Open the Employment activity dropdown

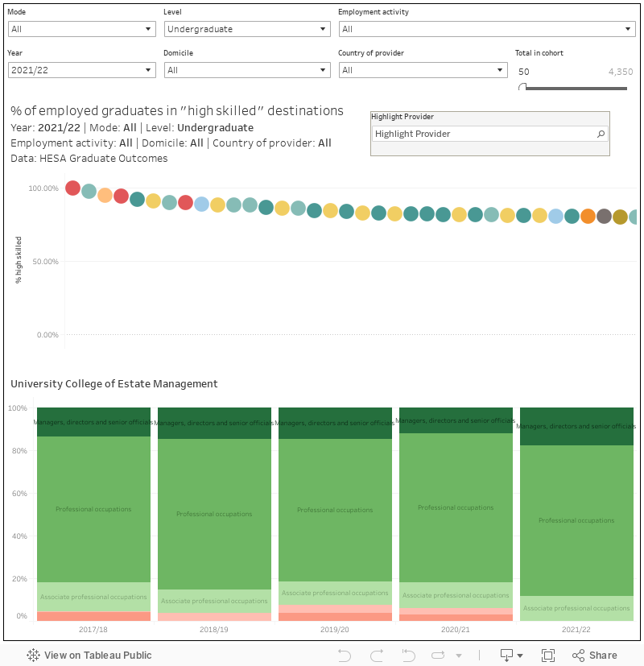(487, 29)
